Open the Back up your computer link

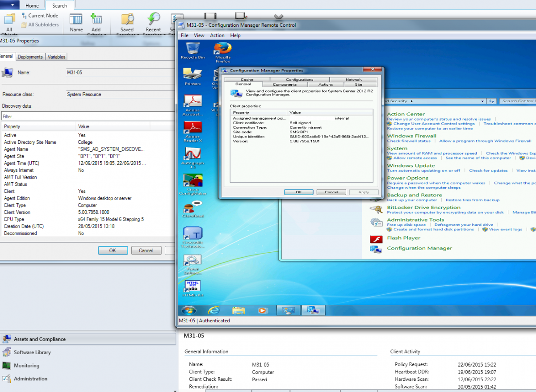(x=412, y=200)
